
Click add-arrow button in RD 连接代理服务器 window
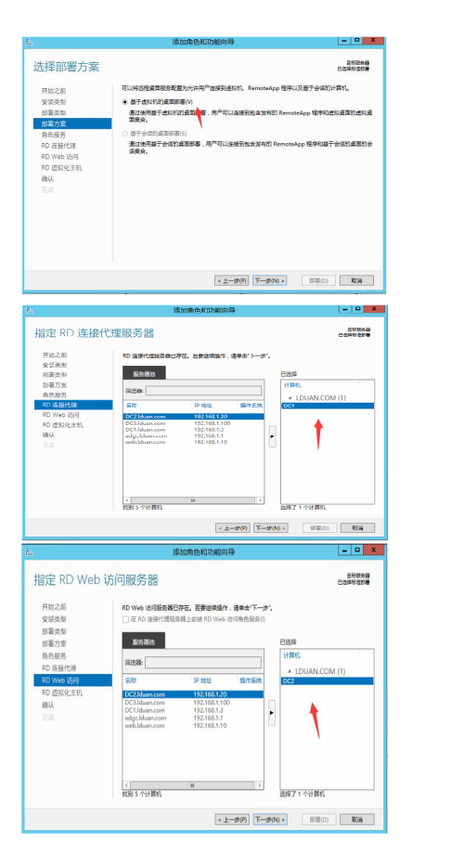(x=272, y=436)
